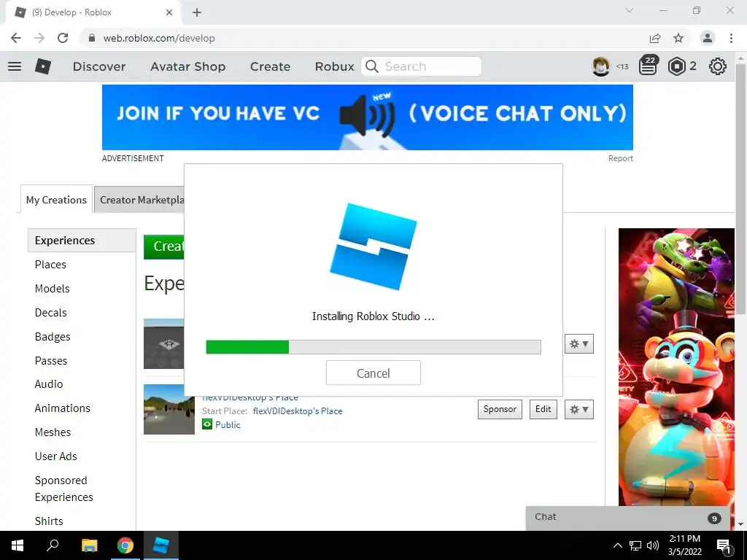Click the Roblox search field

pyautogui.click(x=421, y=66)
